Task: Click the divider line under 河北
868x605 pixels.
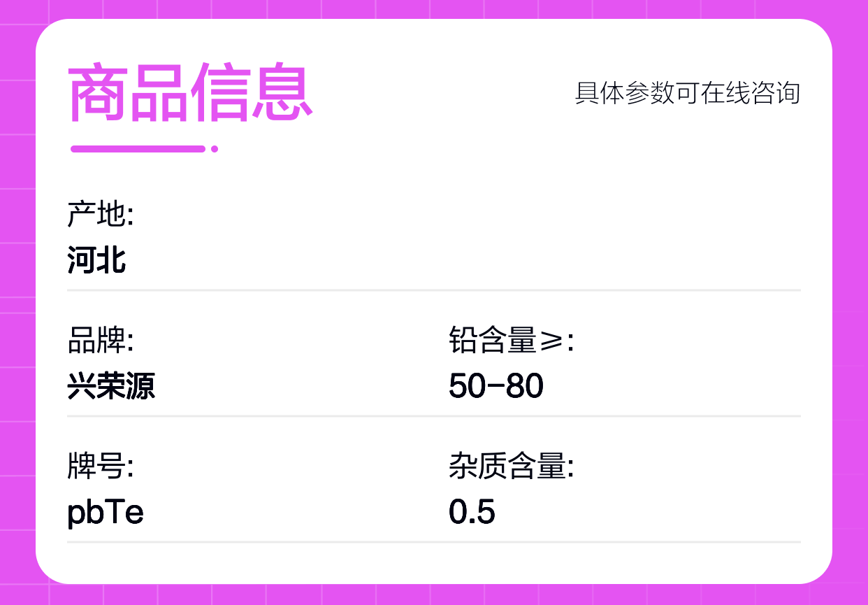Action: click(x=433, y=290)
